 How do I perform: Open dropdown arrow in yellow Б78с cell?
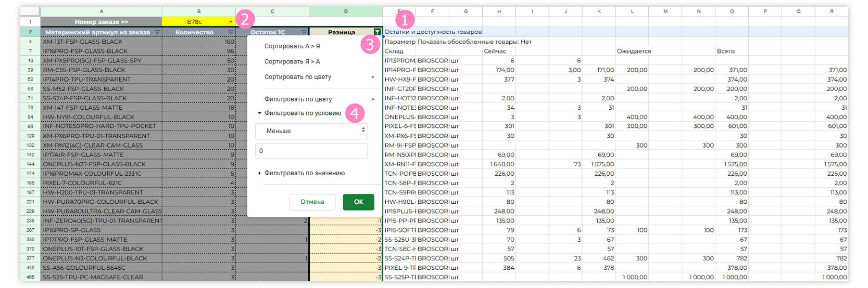tap(231, 22)
